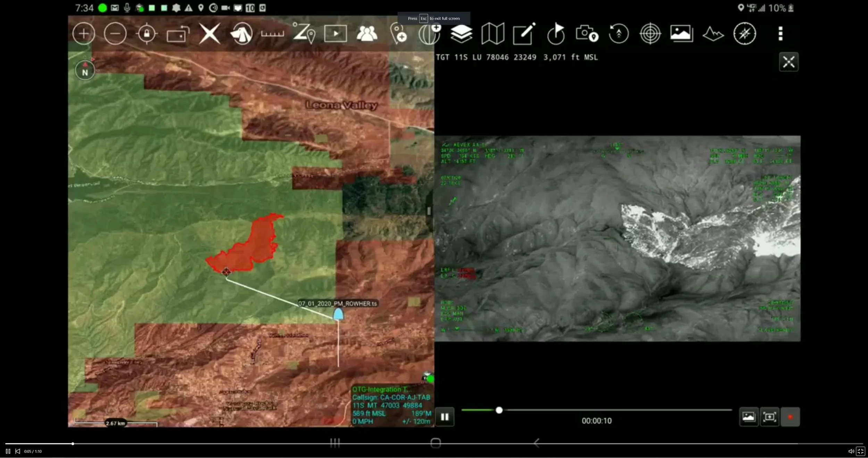The image size is (868, 458).
Task: Grab the split-pane divider handle
Action: 429,211
